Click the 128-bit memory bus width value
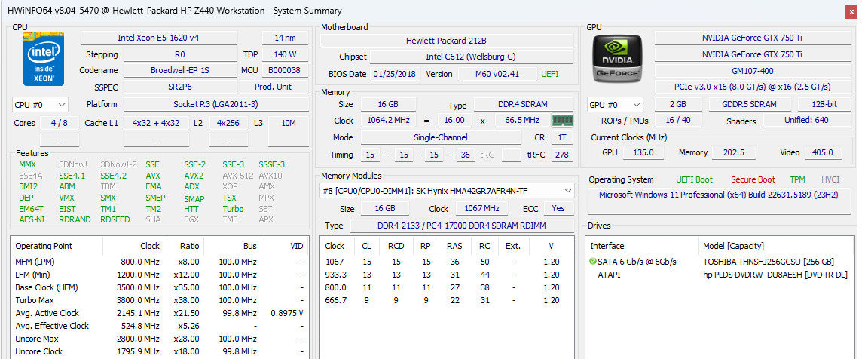This screenshot has height=359, width=868. (x=825, y=104)
